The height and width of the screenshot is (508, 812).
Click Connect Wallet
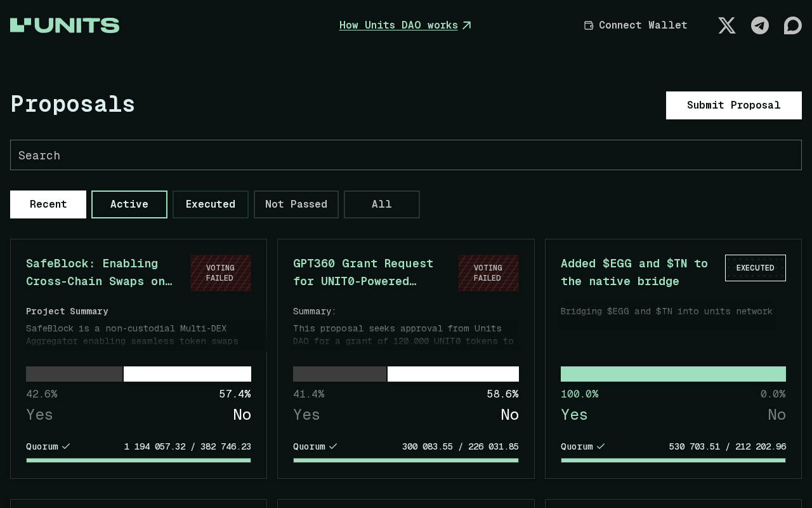tap(643, 25)
